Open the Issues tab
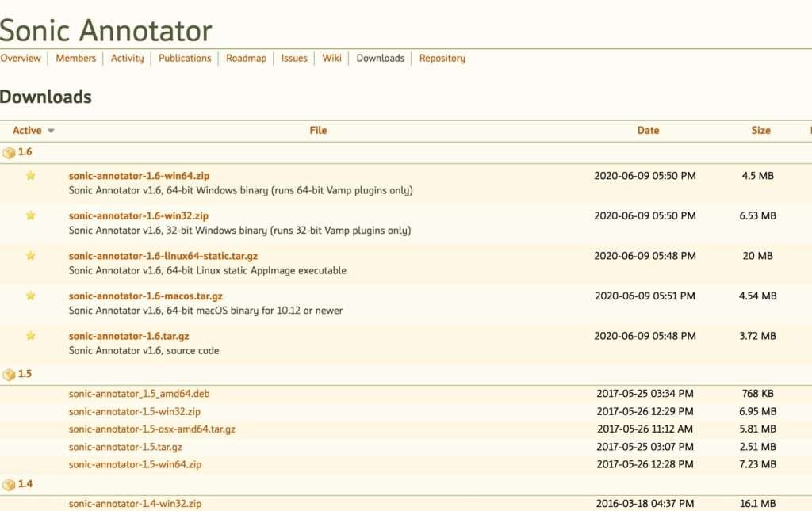The width and height of the screenshot is (812, 511). point(294,58)
